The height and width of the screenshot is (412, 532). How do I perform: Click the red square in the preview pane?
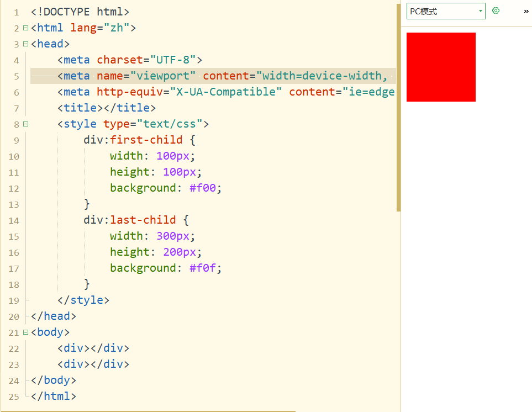441,67
